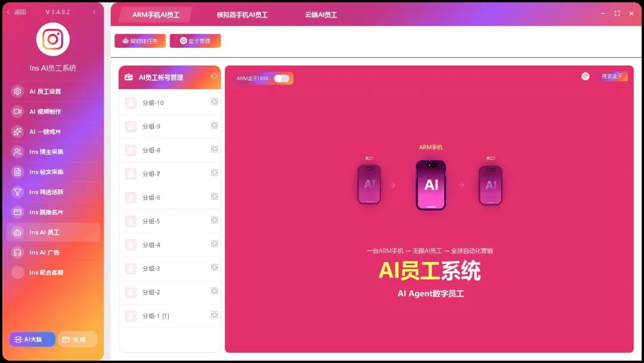Select the Ins 帖文采集 document icon
The image size is (644, 363).
tap(17, 172)
